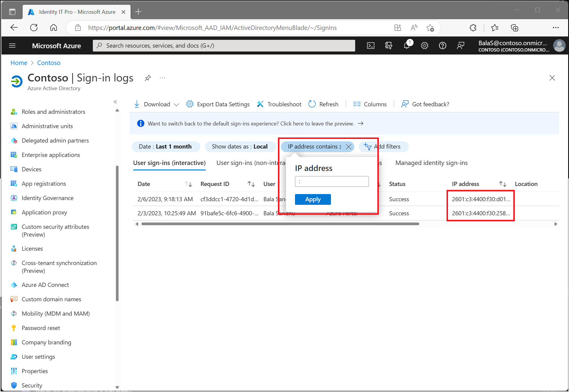Open the Columns chooser
The height and width of the screenshot is (392, 569).
370,104
